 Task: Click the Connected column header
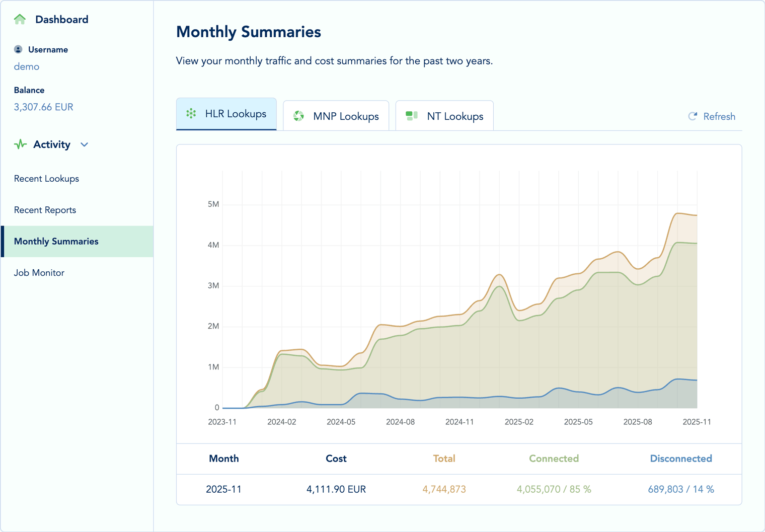554,459
